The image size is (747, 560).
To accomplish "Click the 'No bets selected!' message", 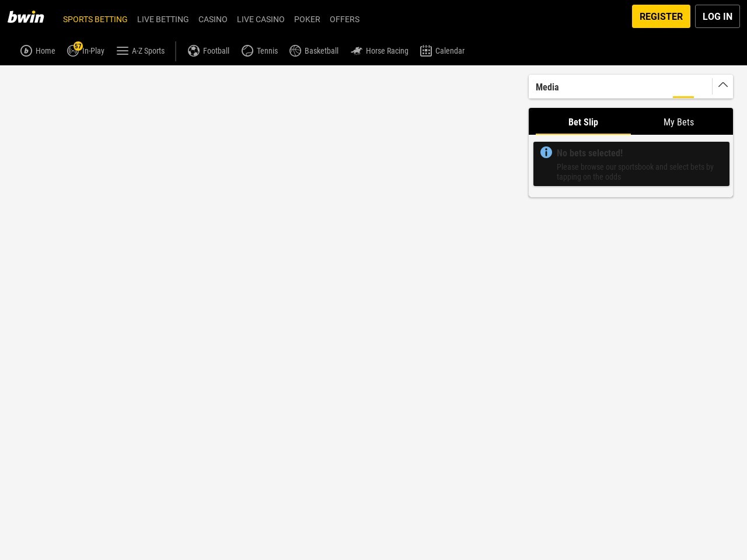I will click(589, 153).
